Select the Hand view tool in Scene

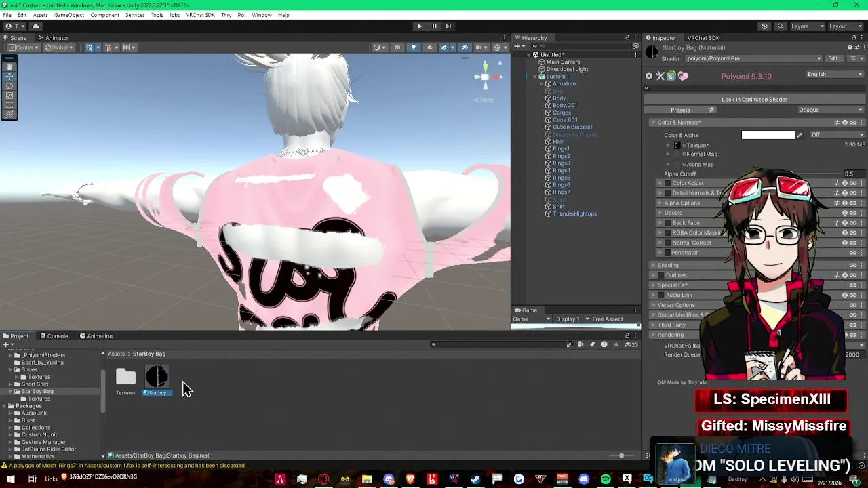click(9, 66)
